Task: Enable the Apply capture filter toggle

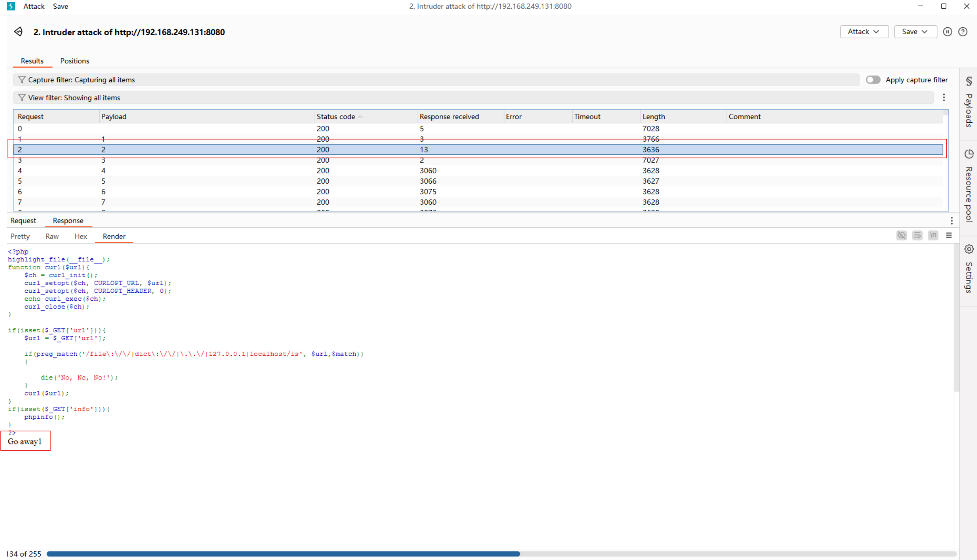Action: pos(873,80)
